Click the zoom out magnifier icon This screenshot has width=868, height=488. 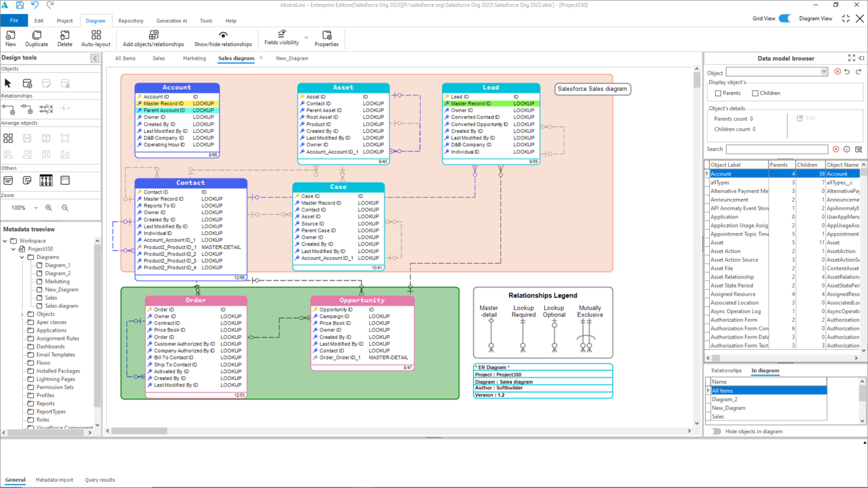65,208
